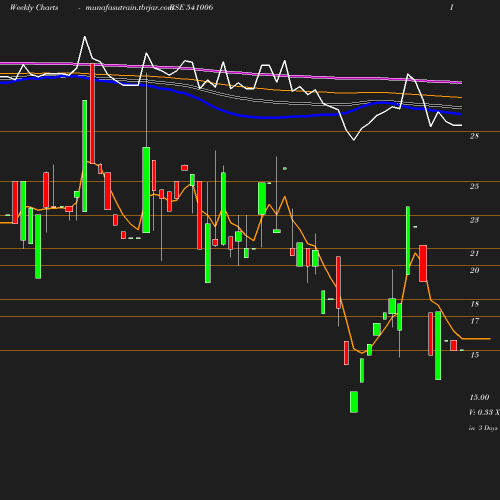
Task: Select the 18 price axis label
Action: tap(474, 304)
